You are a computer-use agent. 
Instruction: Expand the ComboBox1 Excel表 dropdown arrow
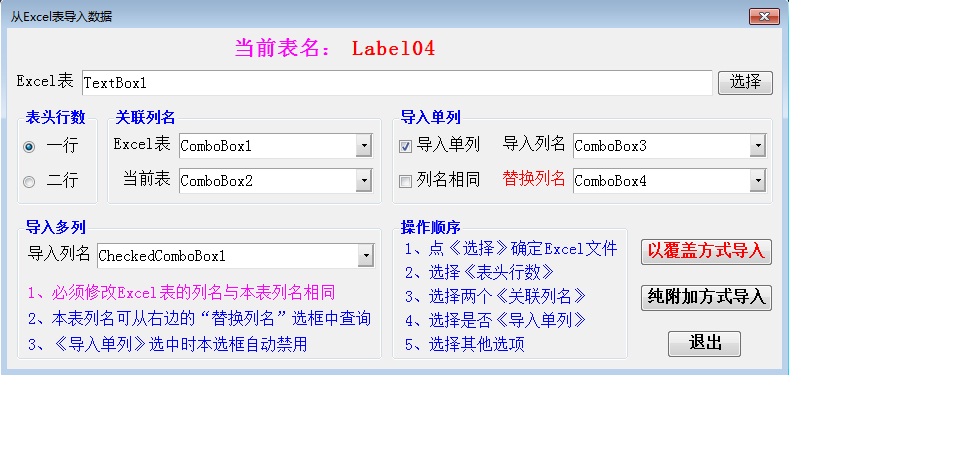point(363,146)
